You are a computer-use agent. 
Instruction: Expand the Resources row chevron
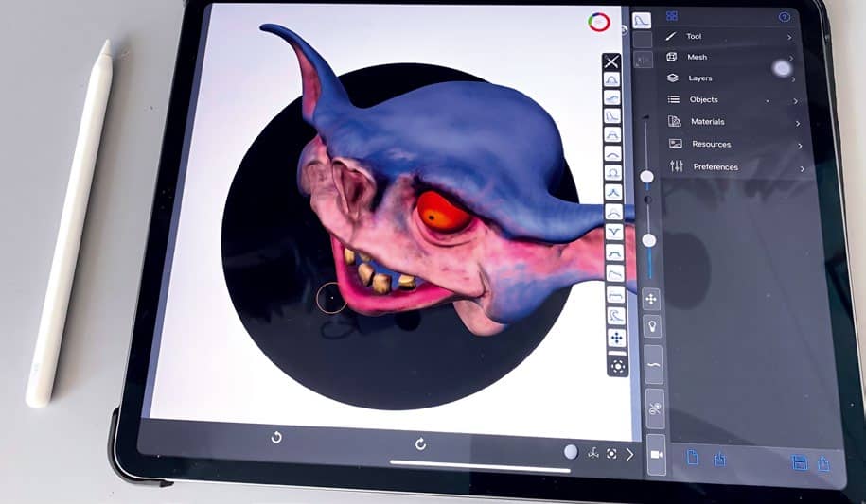800,146
